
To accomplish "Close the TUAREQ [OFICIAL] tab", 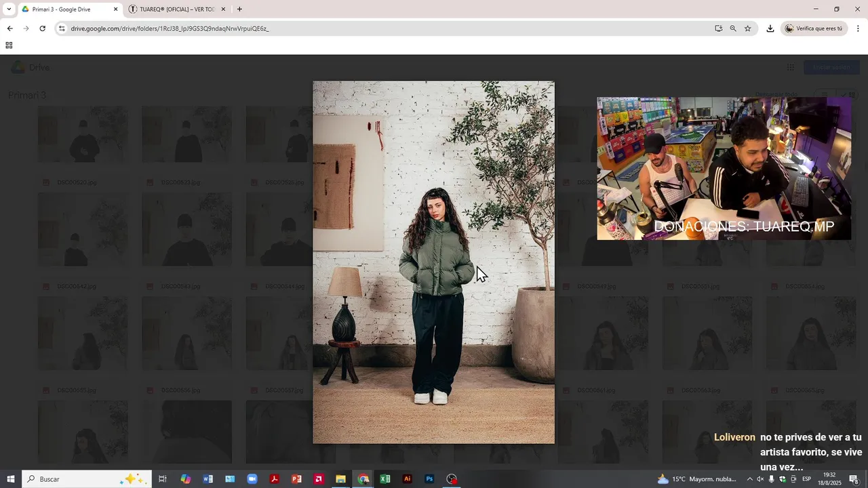I will [223, 9].
